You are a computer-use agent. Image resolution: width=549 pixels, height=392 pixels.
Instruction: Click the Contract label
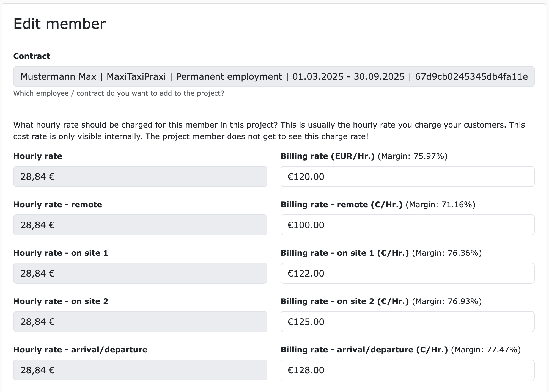click(32, 56)
